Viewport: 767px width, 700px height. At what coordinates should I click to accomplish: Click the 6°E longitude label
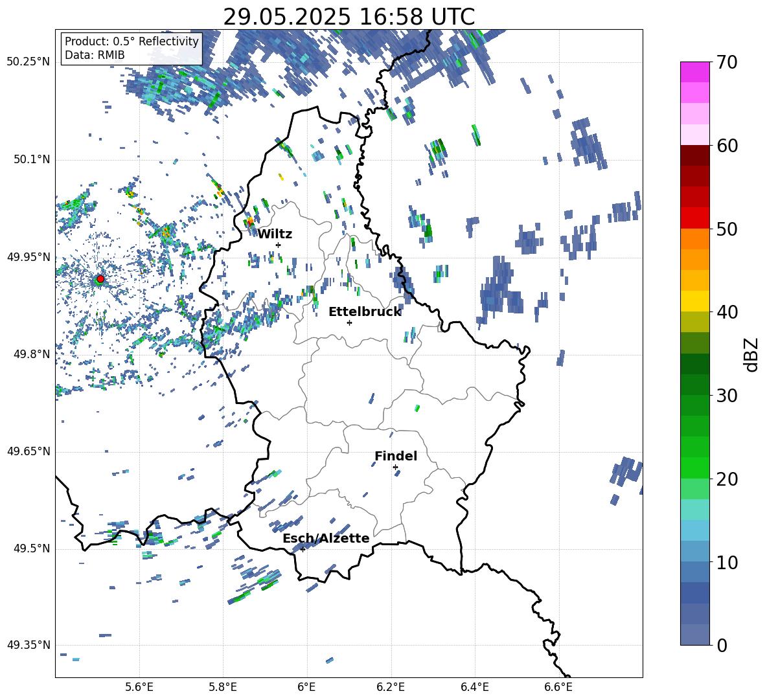[x=306, y=687]
